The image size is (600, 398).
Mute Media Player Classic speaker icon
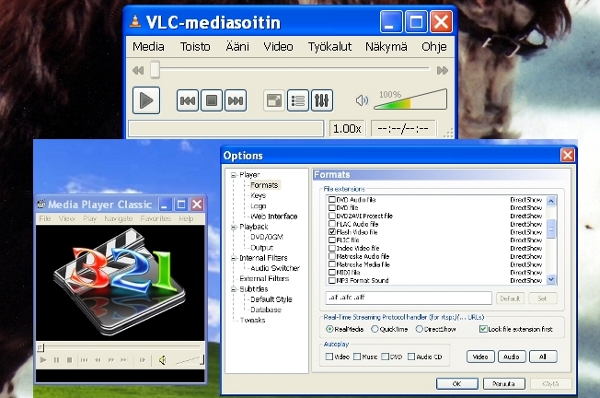click(163, 360)
